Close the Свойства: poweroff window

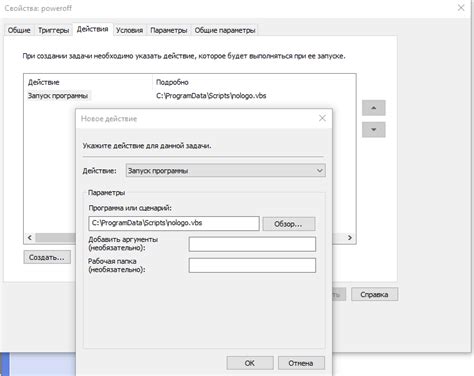[x=461, y=8]
